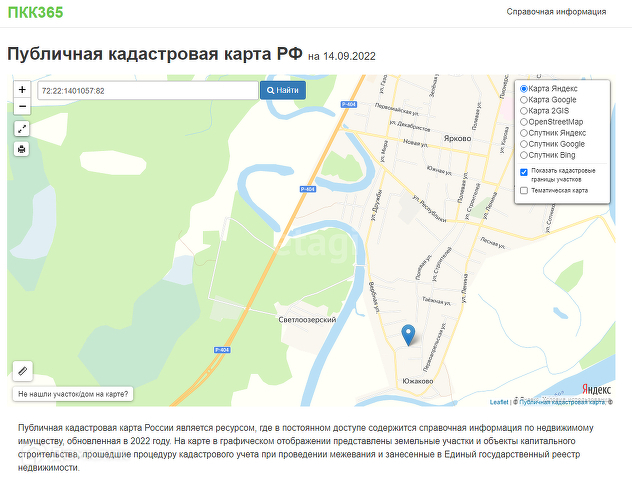Zoom out the map with minus button
Viewport: 632px width, 480px height.
coord(22,106)
